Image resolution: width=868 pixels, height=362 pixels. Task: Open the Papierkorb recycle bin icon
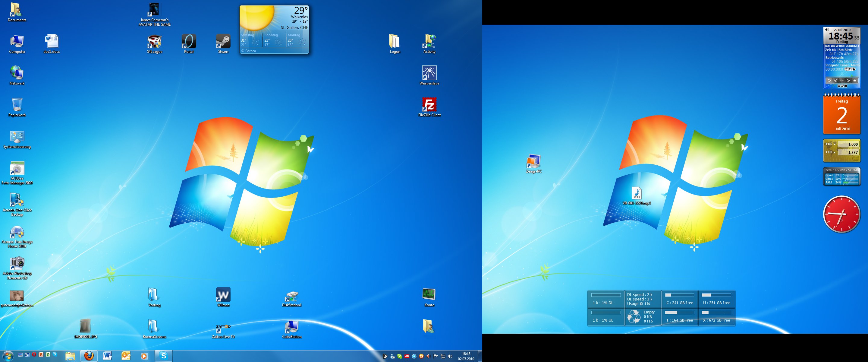tap(17, 108)
